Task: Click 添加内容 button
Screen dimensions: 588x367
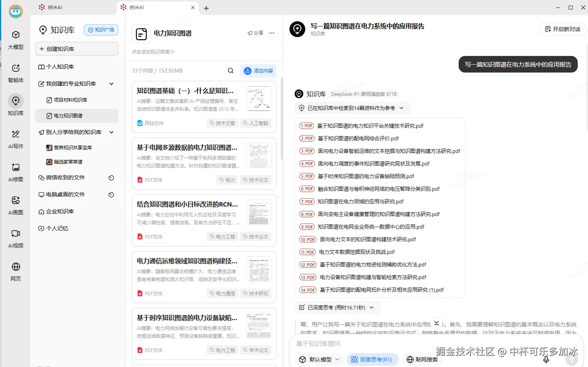Action: 258,71
